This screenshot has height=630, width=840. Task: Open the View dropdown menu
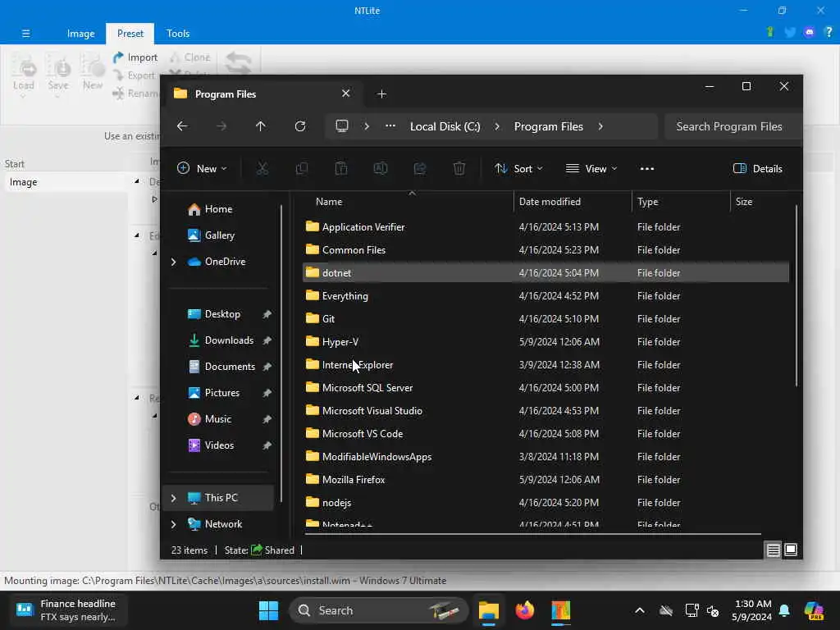pos(591,169)
